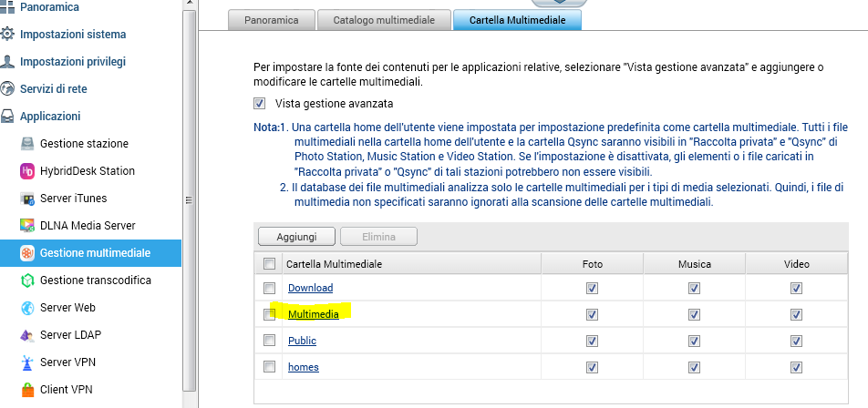Tick the row checkbox for Multimedia folder
The width and height of the screenshot is (868, 408).
click(x=269, y=314)
